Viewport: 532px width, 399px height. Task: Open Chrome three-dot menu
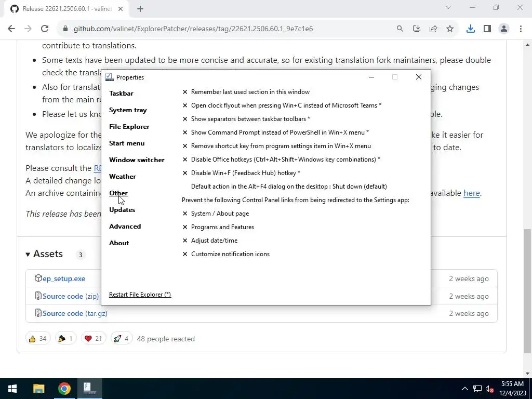pyautogui.click(x=521, y=29)
